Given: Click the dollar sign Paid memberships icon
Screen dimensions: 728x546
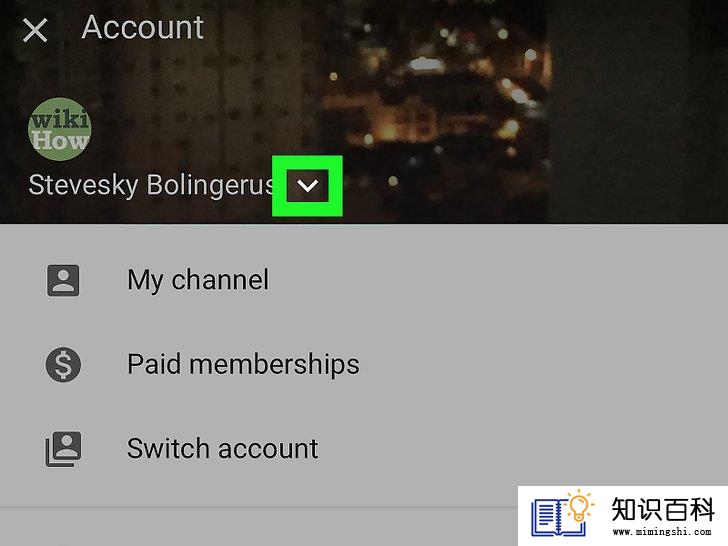Looking at the screenshot, I should click(63, 364).
